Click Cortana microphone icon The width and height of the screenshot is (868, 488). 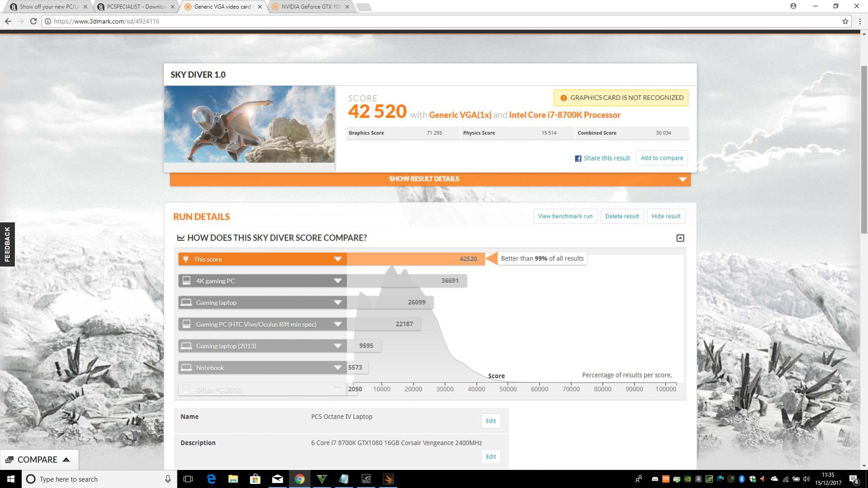pos(168,479)
